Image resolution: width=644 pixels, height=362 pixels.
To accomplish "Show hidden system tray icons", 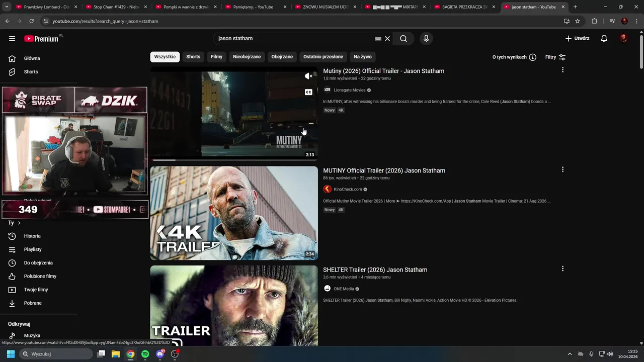I will click(x=570, y=354).
